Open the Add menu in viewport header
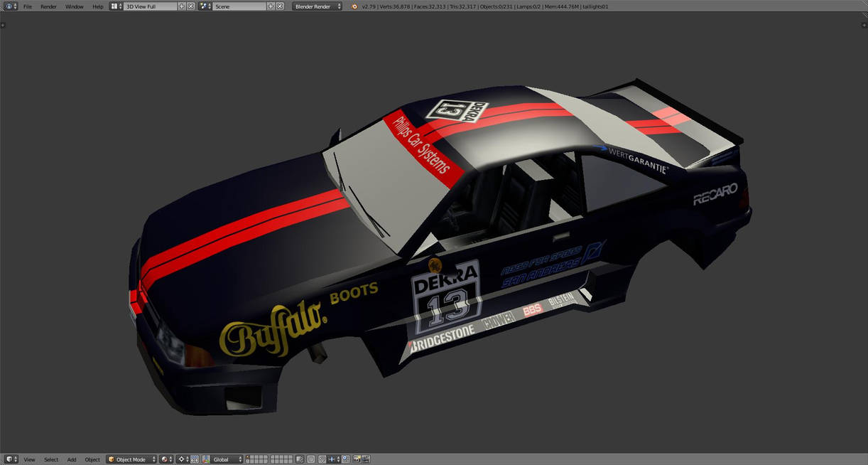This screenshot has width=868, height=465. point(72,459)
